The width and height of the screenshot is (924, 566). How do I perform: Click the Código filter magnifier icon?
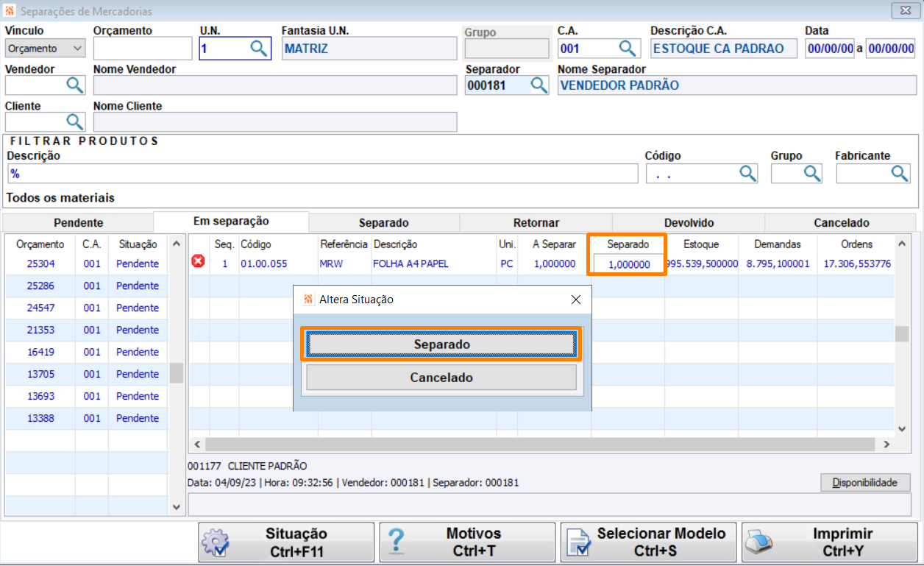(747, 174)
